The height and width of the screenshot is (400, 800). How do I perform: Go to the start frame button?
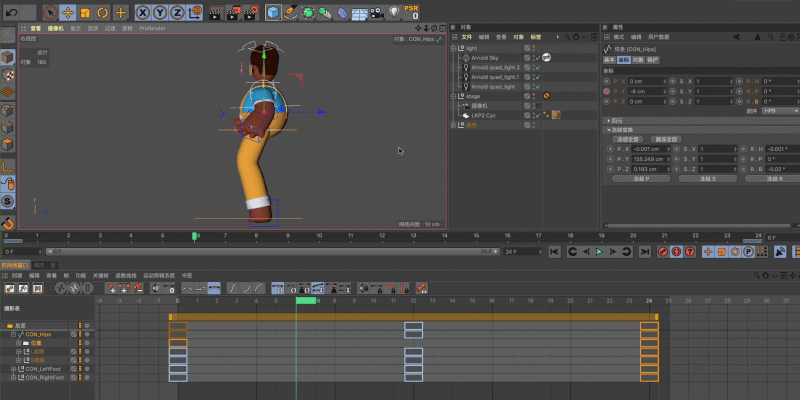coord(555,252)
